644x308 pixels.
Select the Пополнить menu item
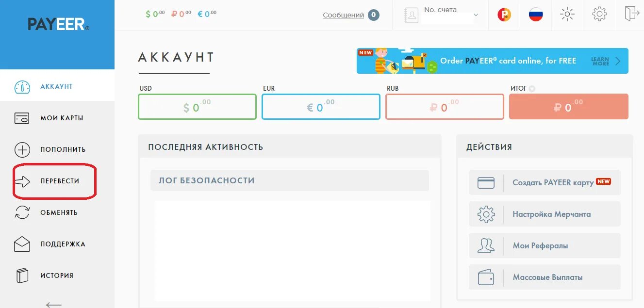pyautogui.click(x=57, y=149)
